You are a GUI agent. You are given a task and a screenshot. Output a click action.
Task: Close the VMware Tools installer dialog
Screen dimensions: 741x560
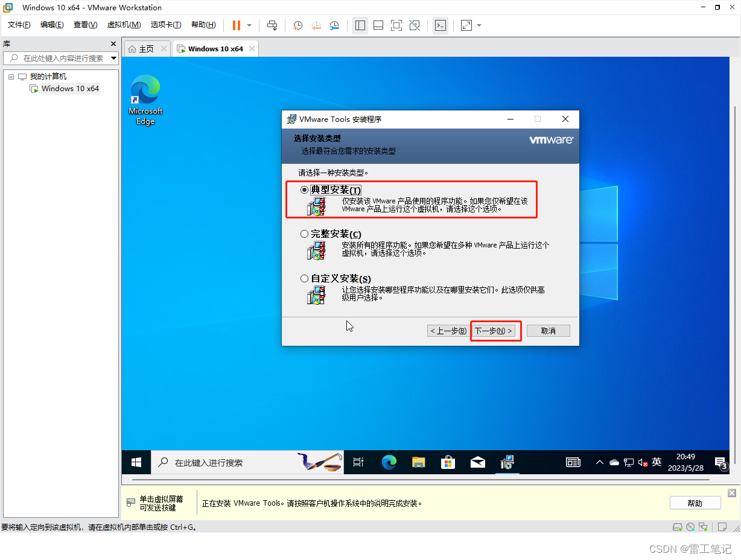(x=565, y=119)
